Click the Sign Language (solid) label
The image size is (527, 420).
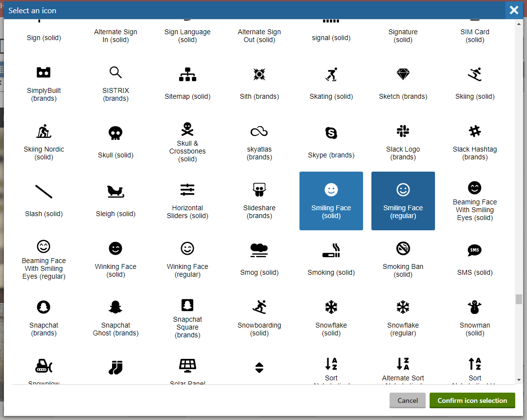tap(187, 36)
